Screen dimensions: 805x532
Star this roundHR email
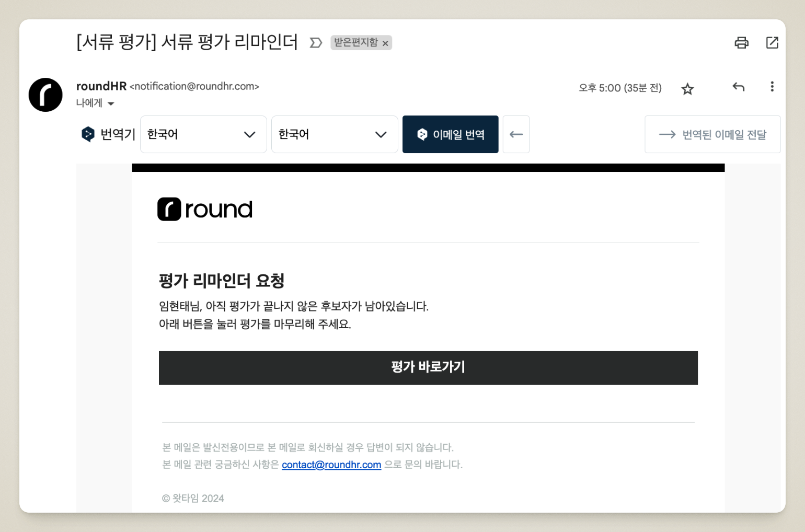(x=687, y=89)
